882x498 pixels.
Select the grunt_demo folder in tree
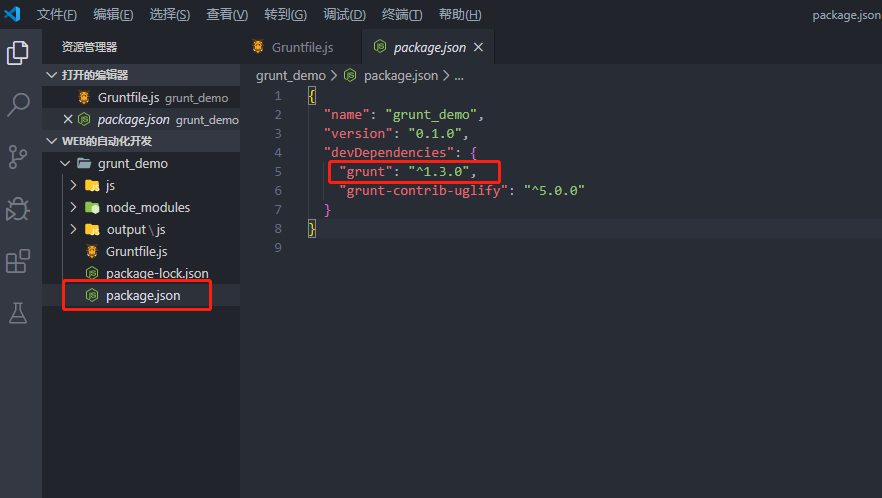(141, 163)
